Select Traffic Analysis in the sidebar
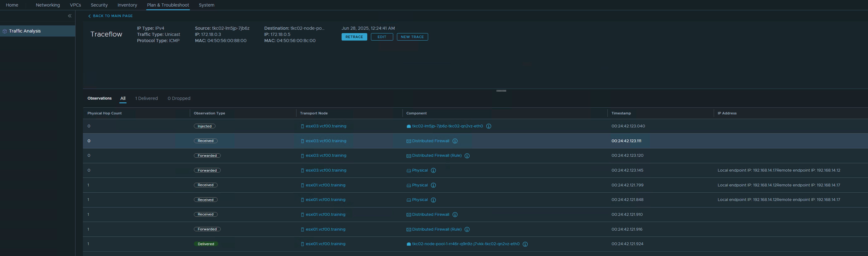This screenshot has height=256, width=868. point(37,31)
